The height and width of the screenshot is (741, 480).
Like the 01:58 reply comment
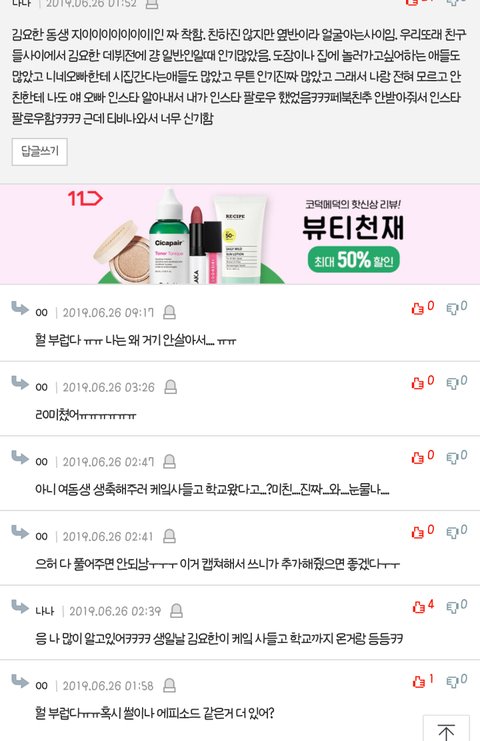point(422,681)
